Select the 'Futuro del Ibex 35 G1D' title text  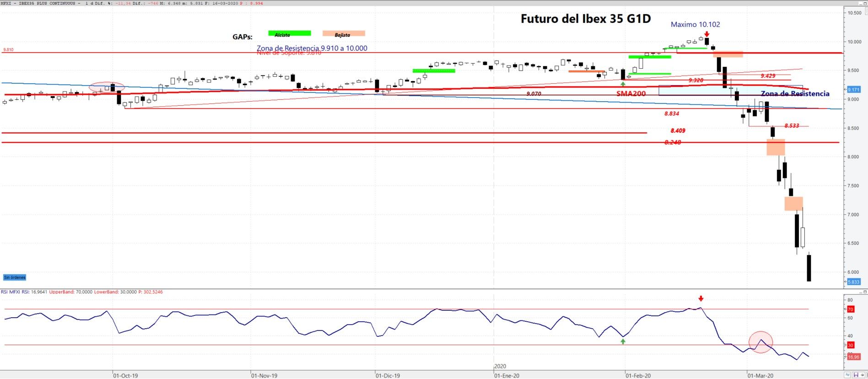click(586, 19)
